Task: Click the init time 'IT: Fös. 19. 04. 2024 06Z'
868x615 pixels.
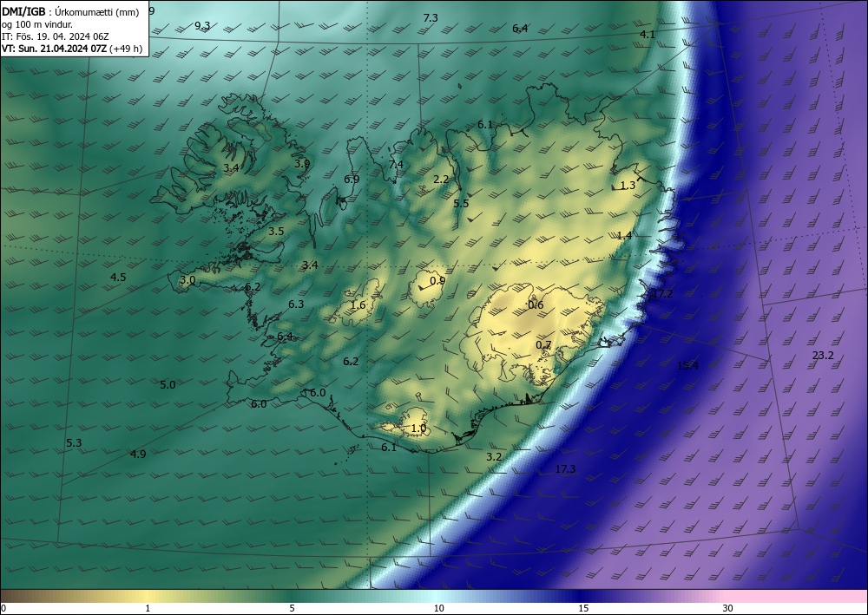Action: [x=56, y=36]
